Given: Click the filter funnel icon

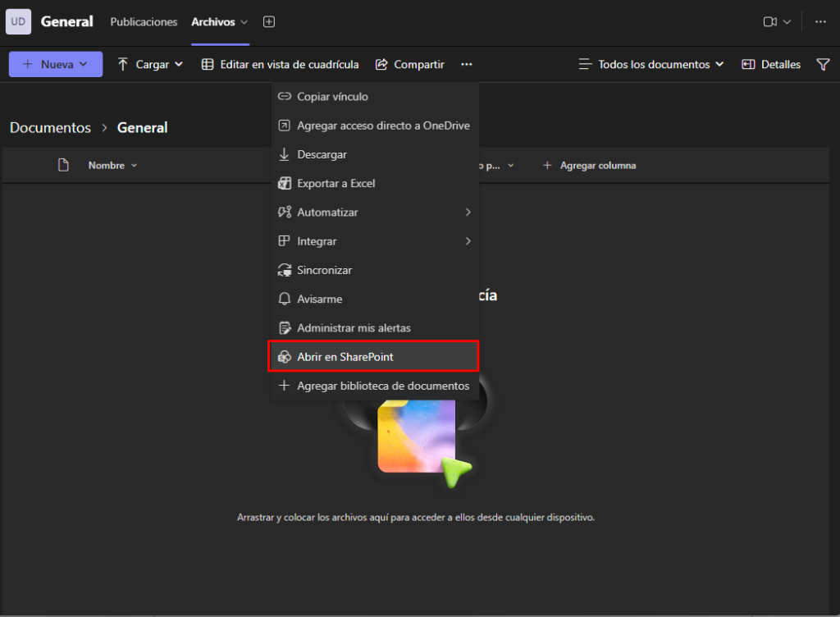Looking at the screenshot, I should pyautogui.click(x=823, y=65).
